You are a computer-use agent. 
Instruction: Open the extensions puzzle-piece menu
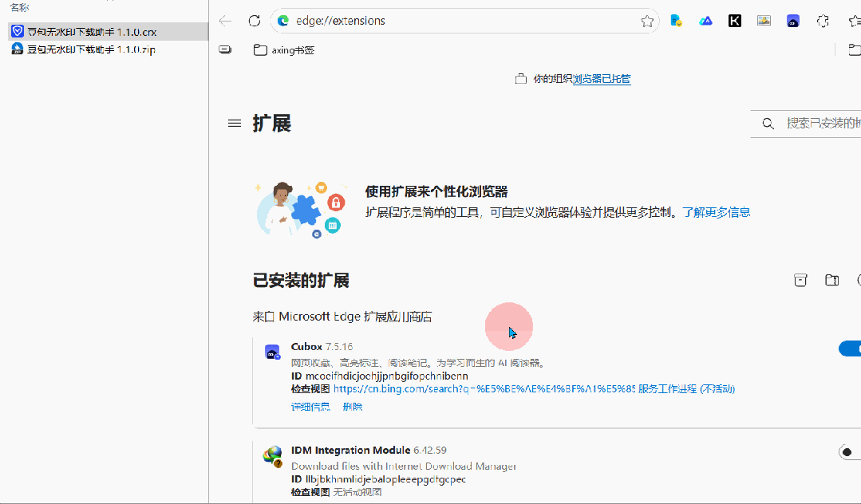(823, 21)
